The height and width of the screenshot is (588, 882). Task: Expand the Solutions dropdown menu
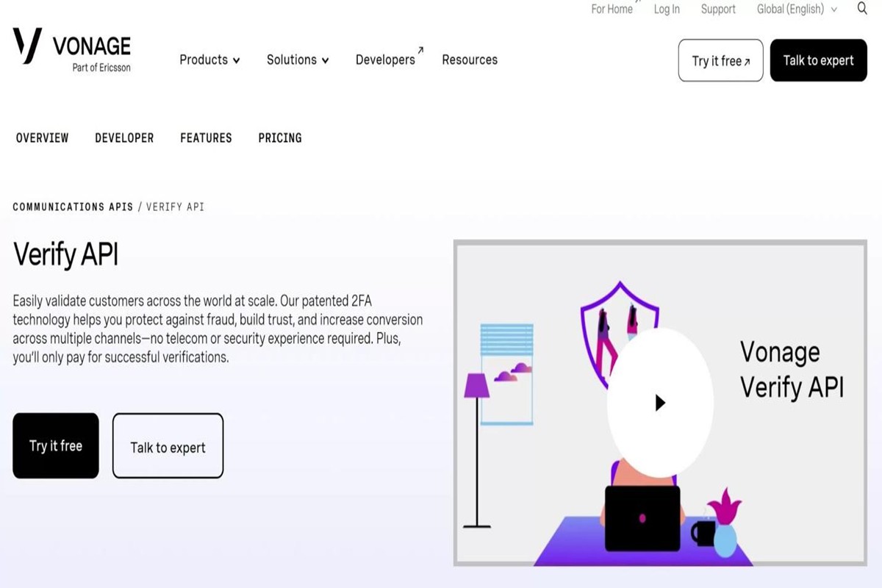[x=298, y=60]
